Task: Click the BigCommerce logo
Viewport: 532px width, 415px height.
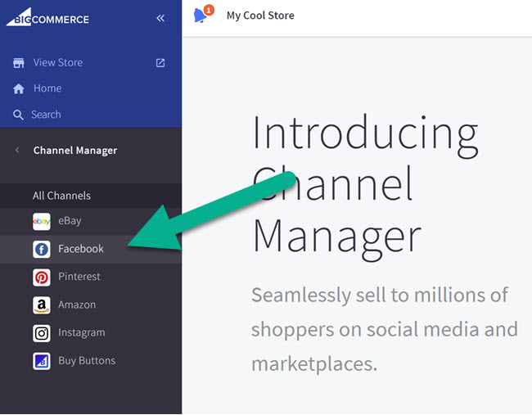Action: 47,17
